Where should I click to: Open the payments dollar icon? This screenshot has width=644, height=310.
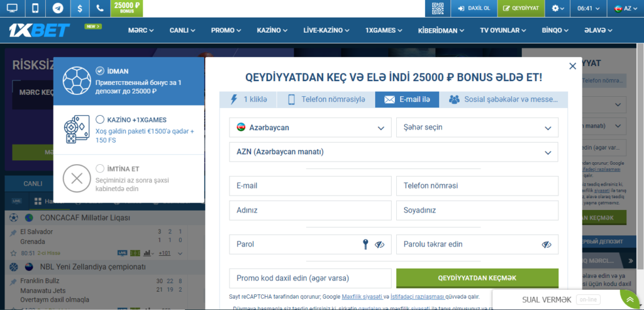(x=80, y=8)
